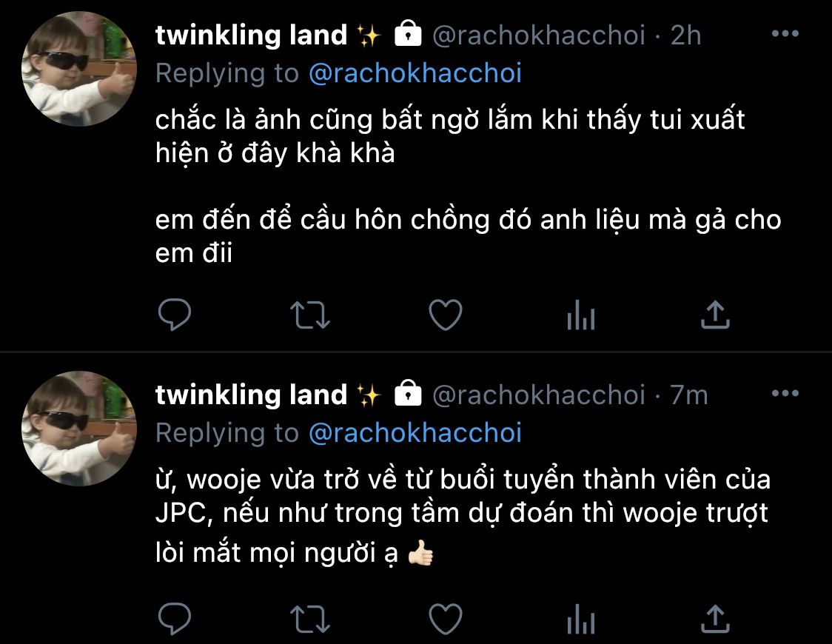Open profile picture of second tweet
Screen dimensions: 832x644
pos(79,429)
